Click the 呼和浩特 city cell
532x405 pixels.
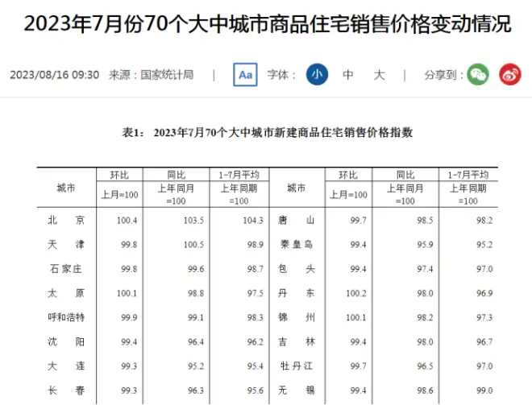pyautogui.click(x=66, y=317)
